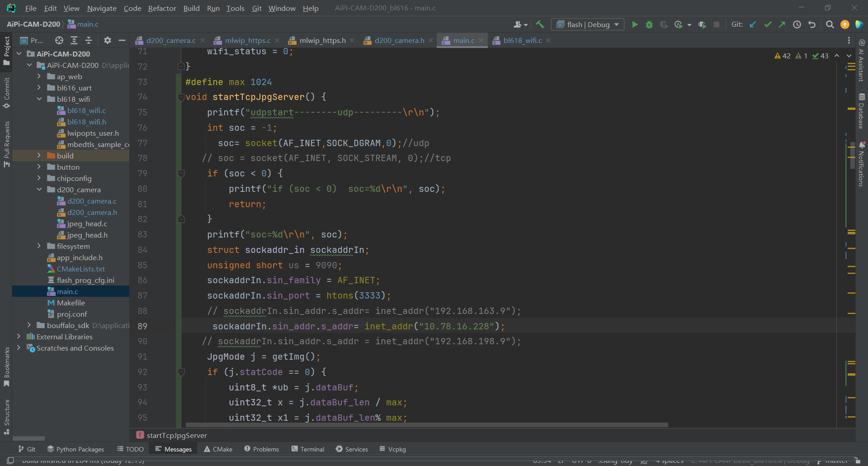868x466 pixels.
Task: Start debugging with the bug icon
Action: 649,24
